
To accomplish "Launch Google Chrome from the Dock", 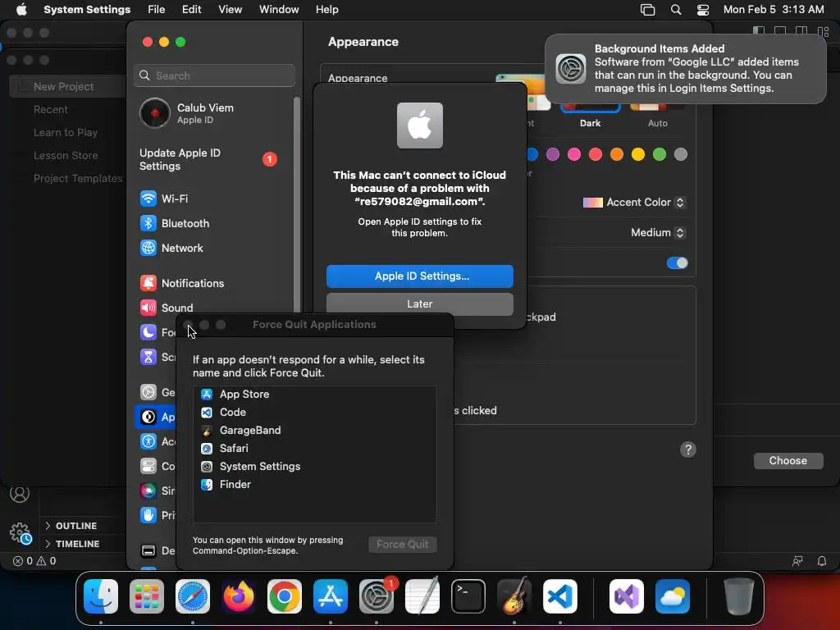I will tap(285, 596).
